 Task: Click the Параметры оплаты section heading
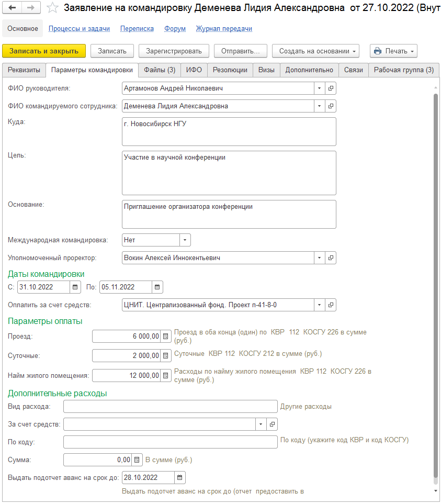click(x=45, y=321)
